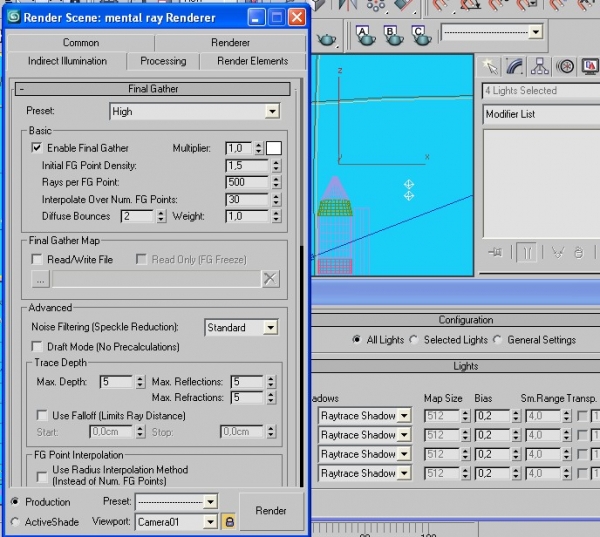Open the Display panel monitor icon
This screenshot has height=537, width=600.
click(590, 67)
